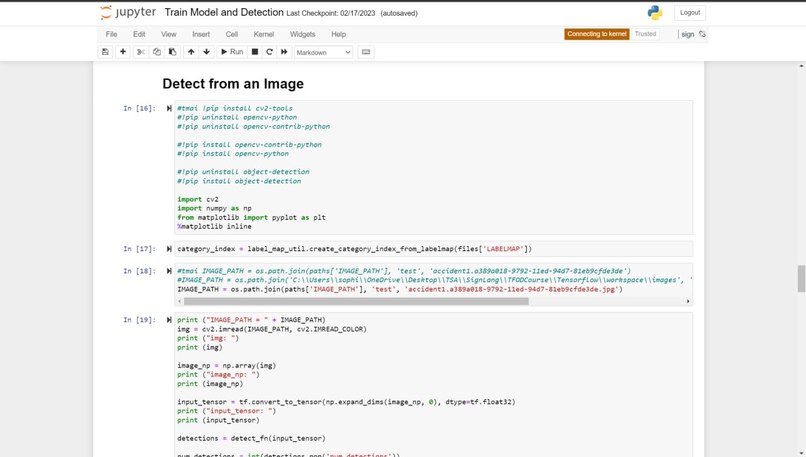Open the Widgets menu
806x457 pixels.
302,34
